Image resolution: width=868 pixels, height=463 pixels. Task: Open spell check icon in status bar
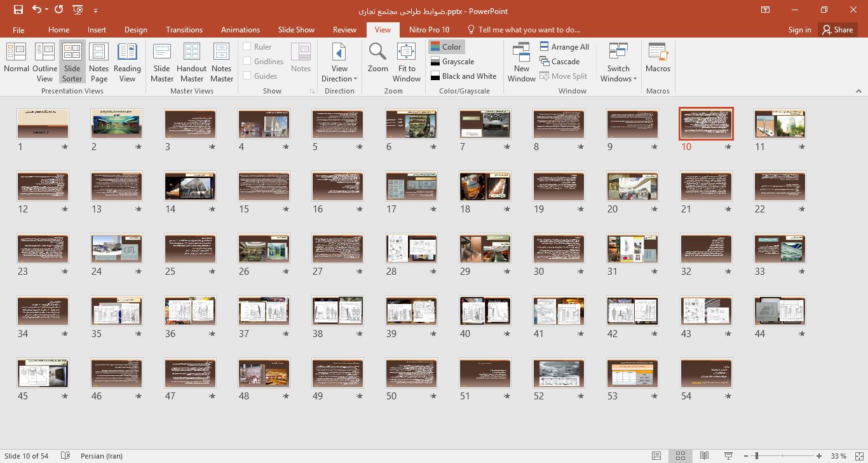point(65,455)
